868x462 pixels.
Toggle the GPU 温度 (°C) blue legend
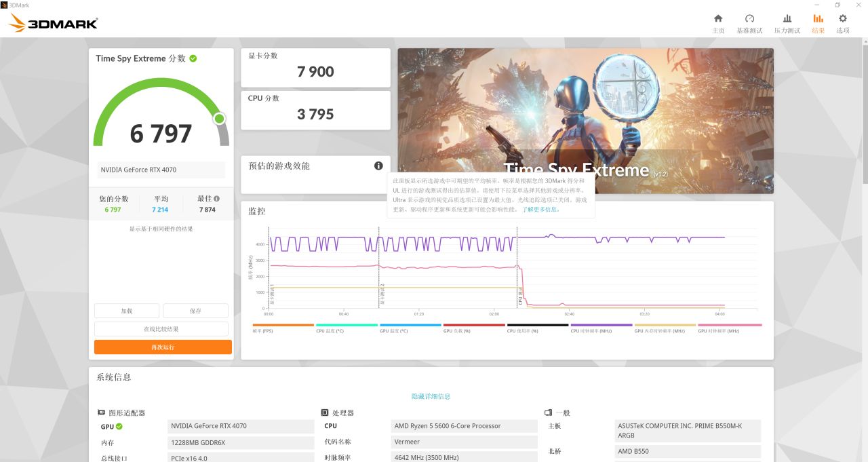point(410,328)
